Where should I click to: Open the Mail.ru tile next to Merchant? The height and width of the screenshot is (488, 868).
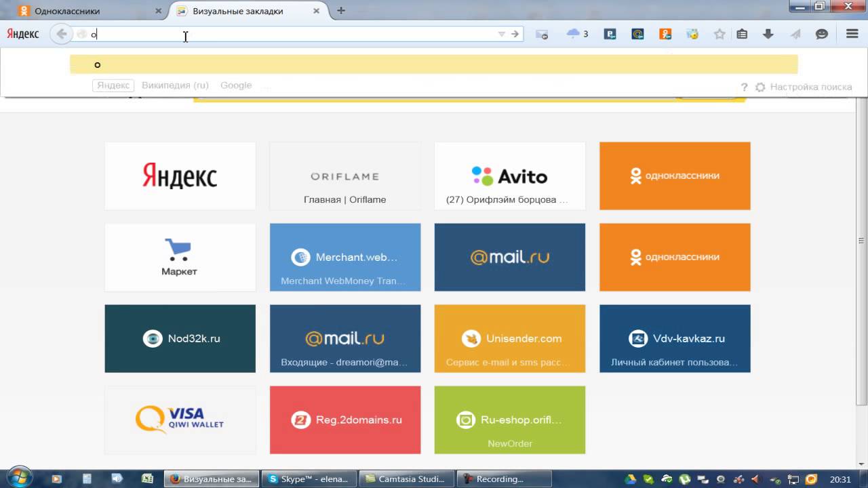(x=510, y=257)
